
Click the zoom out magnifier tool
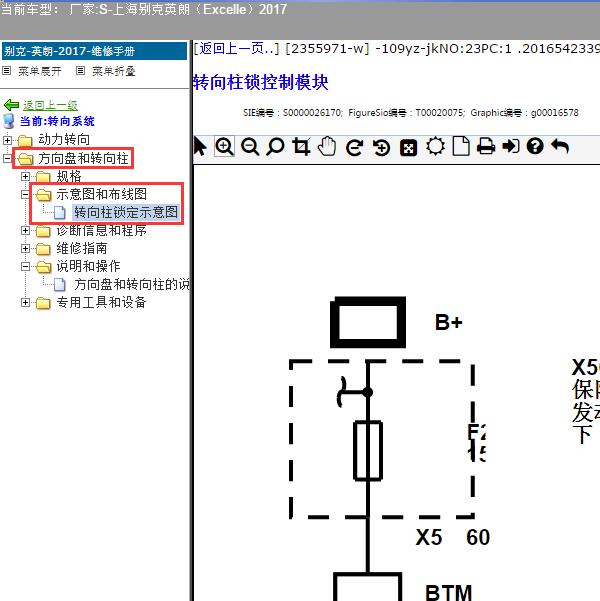tap(250, 147)
